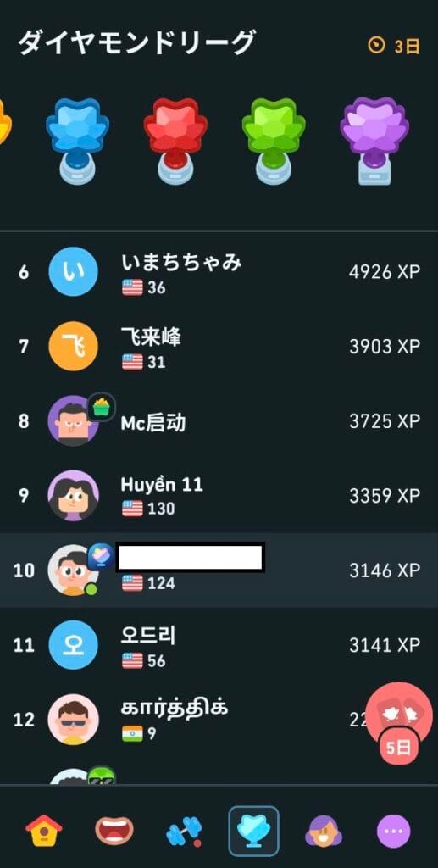Viewport: 438px width, 868px height.
Task: Tap the blue league trophy badge
Action: click(77, 142)
